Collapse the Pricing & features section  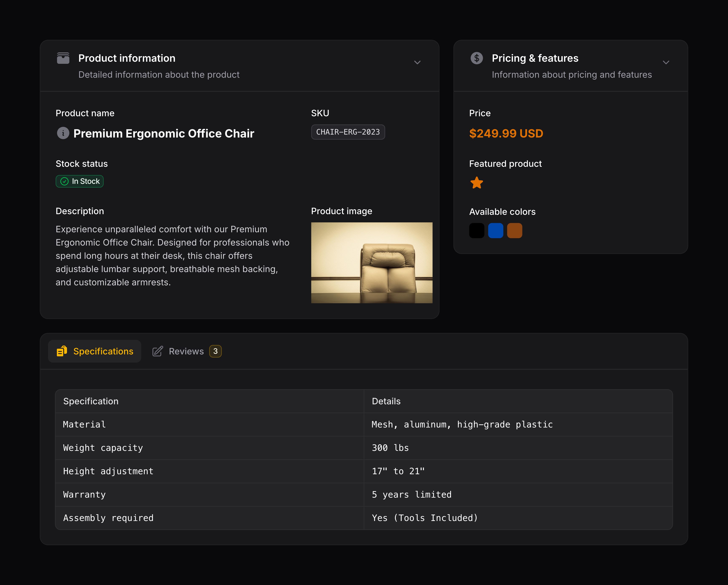(x=666, y=63)
